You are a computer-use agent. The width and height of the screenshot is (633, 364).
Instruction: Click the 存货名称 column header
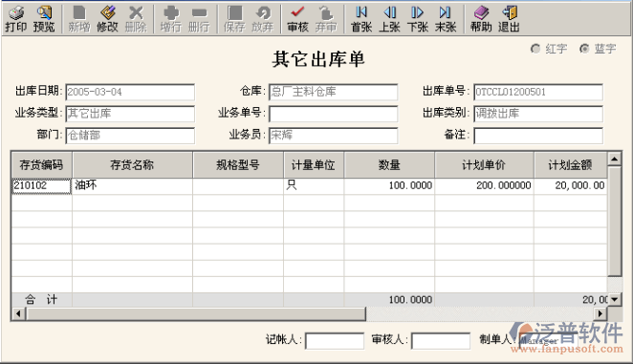point(132,164)
